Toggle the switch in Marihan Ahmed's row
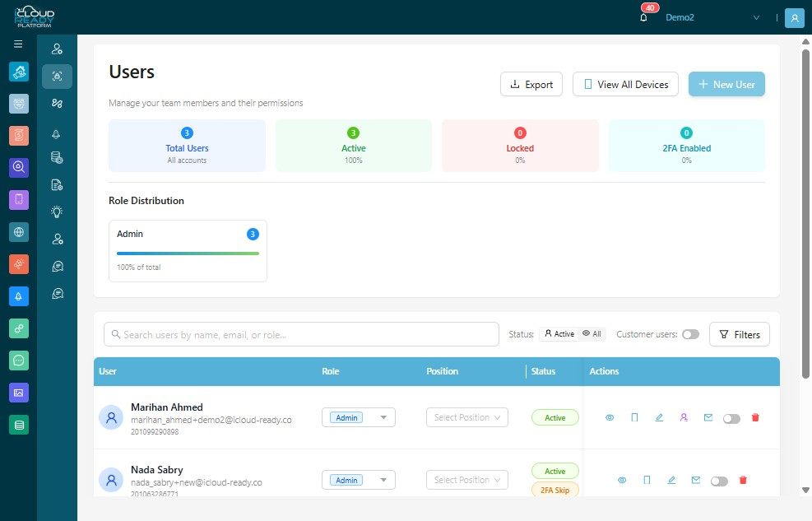812x521 pixels. point(731,418)
